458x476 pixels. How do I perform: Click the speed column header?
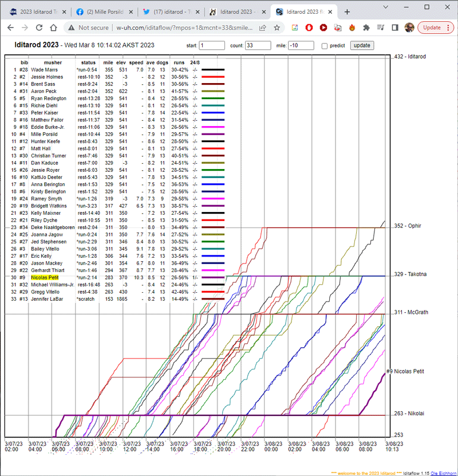136,62
